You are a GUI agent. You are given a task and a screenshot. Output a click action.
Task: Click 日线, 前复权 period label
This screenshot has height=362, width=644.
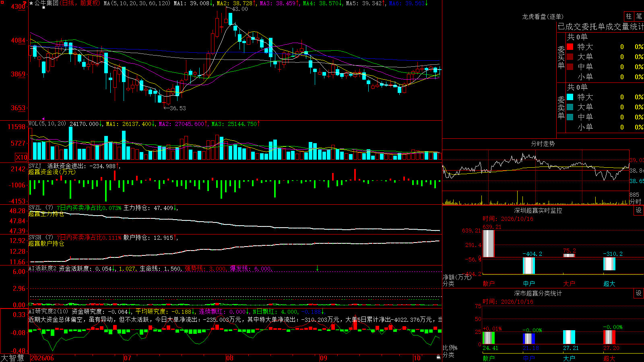pos(79,3)
